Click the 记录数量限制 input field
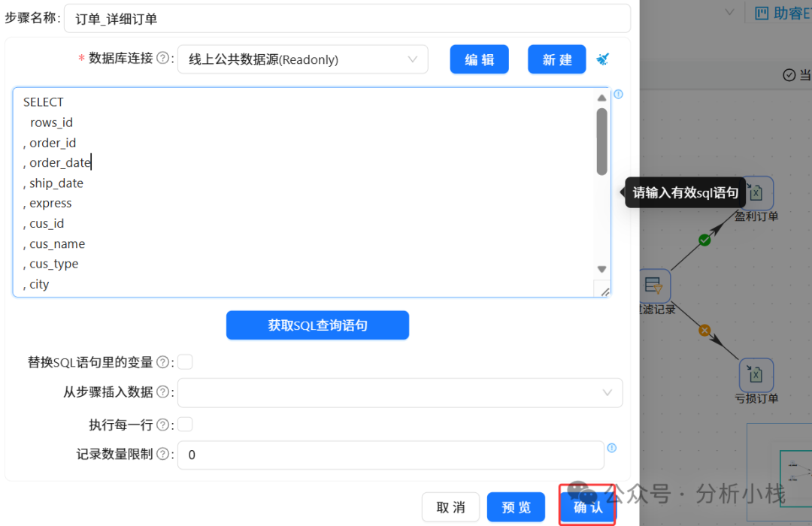The image size is (812, 526). pos(390,455)
